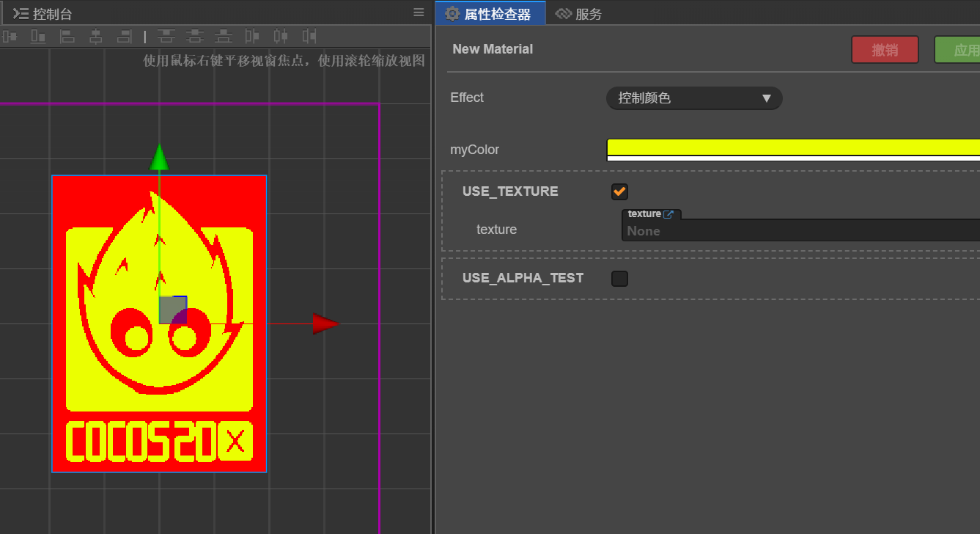Screen dimensions: 980x534
Task: Click the myColor property label
Action: pos(474,150)
